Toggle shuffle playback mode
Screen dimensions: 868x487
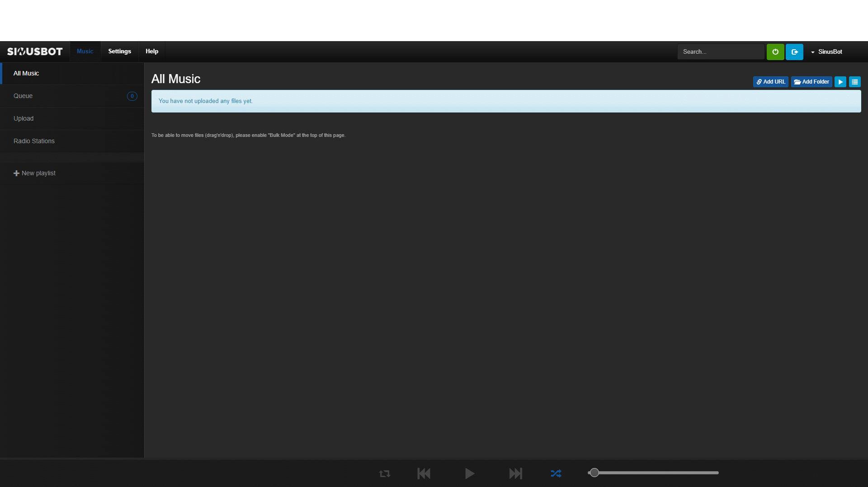(x=556, y=473)
